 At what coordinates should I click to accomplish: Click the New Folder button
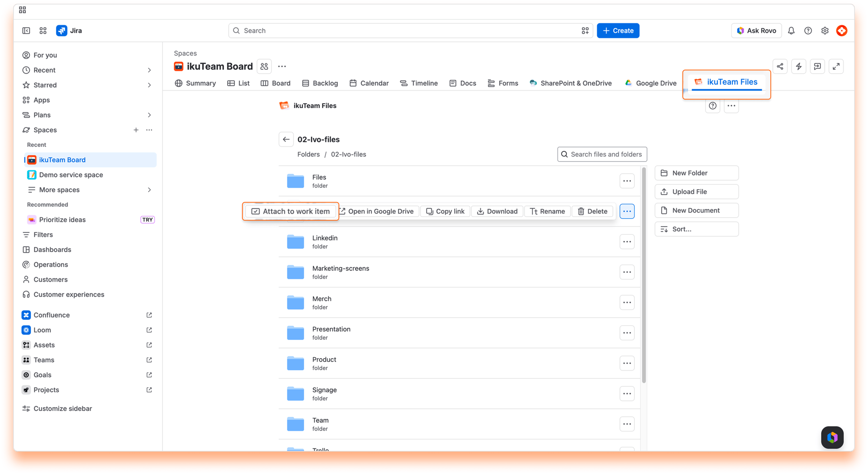pyautogui.click(x=696, y=173)
